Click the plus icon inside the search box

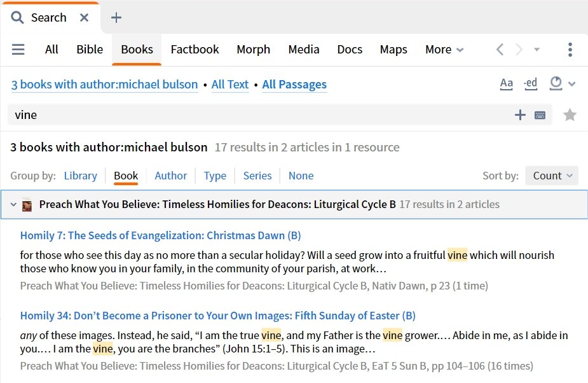[520, 115]
